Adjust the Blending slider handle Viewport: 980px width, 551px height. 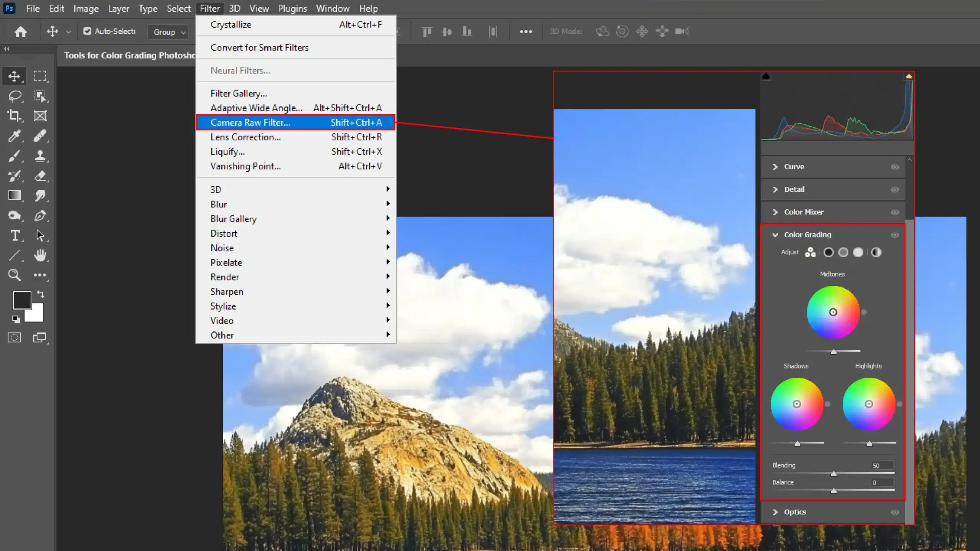pyautogui.click(x=833, y=474)
